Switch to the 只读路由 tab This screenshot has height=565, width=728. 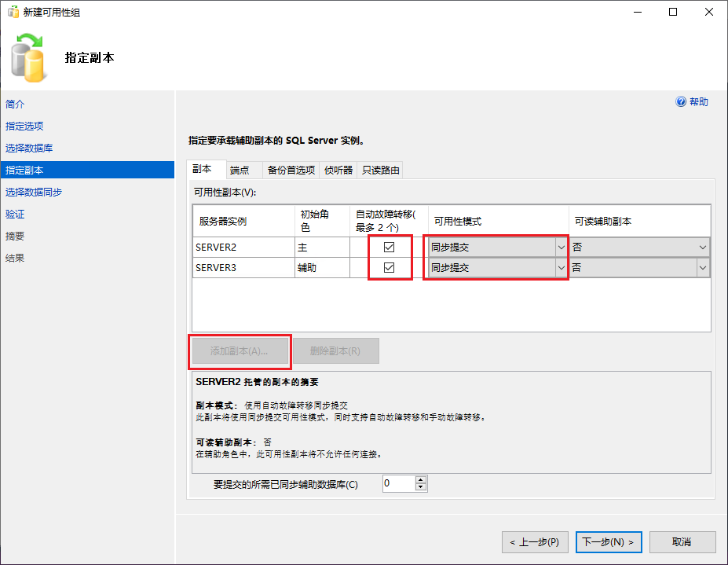(381, 170)
